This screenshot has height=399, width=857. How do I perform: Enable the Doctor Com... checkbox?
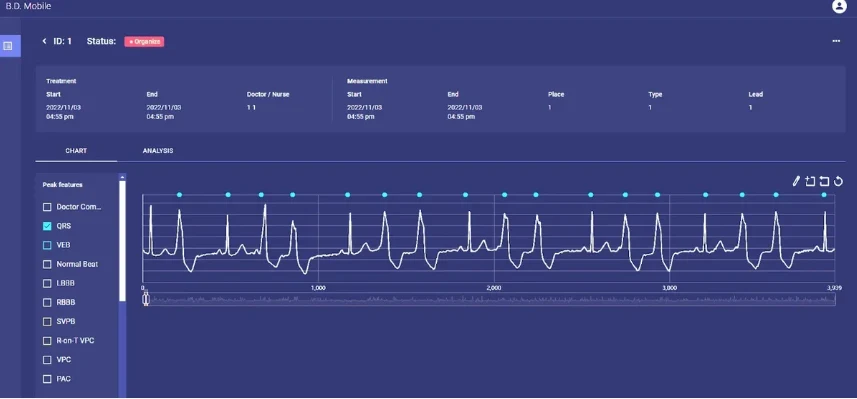47,207
